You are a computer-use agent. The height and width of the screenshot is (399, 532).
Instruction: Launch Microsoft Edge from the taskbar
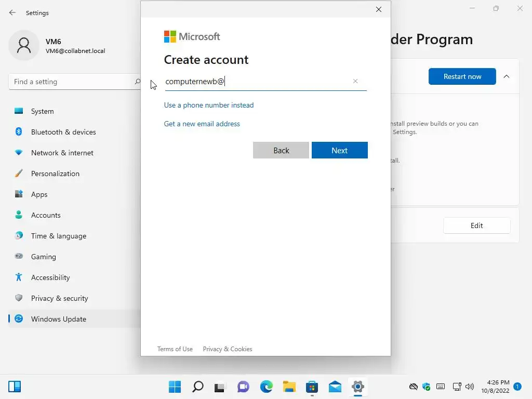[267, 387]
